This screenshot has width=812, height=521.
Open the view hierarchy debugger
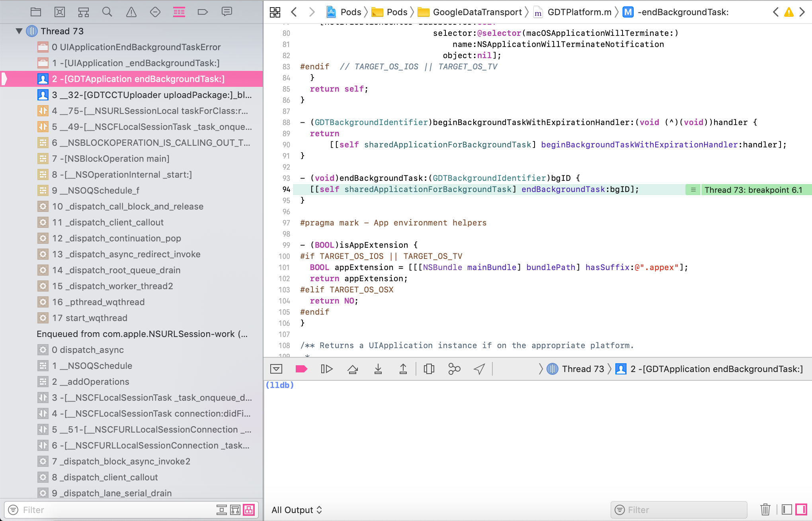click(429, 369)
